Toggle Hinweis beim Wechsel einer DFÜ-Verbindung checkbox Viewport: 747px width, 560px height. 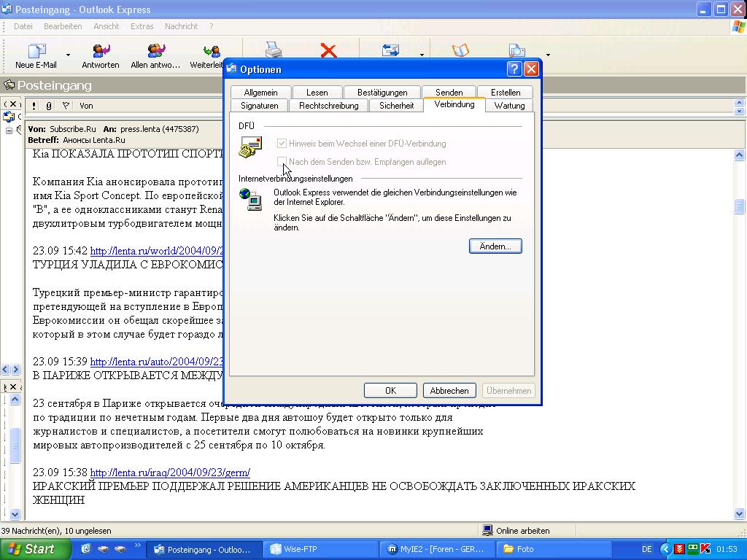(x=282, y=143)
